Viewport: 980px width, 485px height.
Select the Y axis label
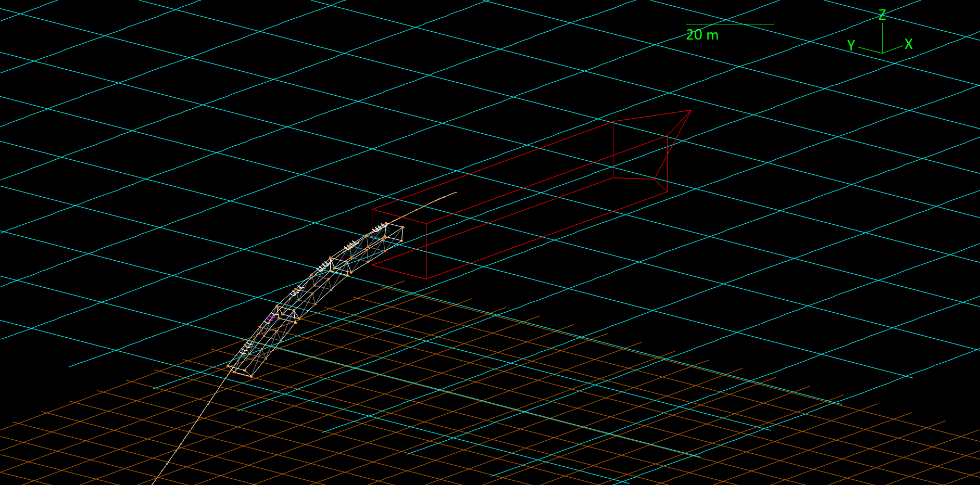[x=851, y=45]
